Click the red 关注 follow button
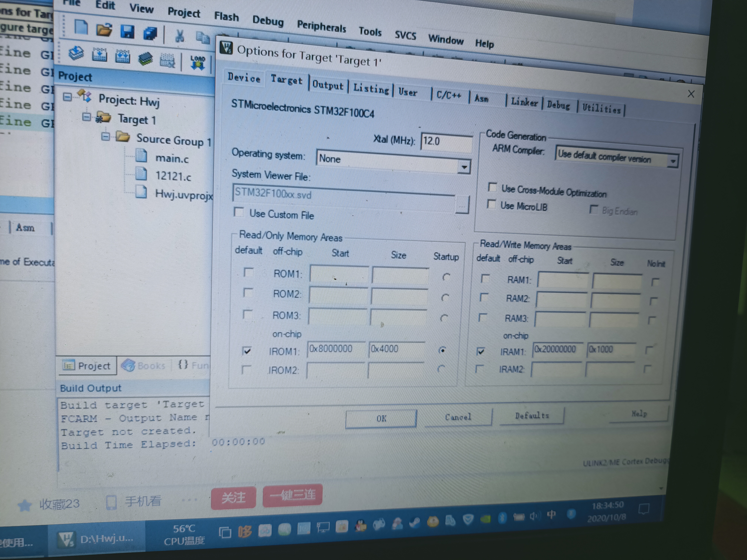 (x=233, y=497)
